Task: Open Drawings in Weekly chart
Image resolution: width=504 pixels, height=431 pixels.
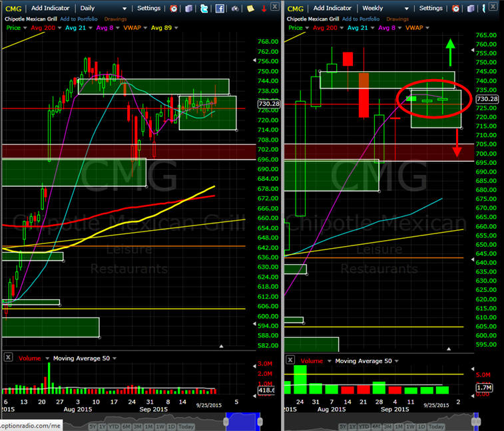Action: point(397,19)
